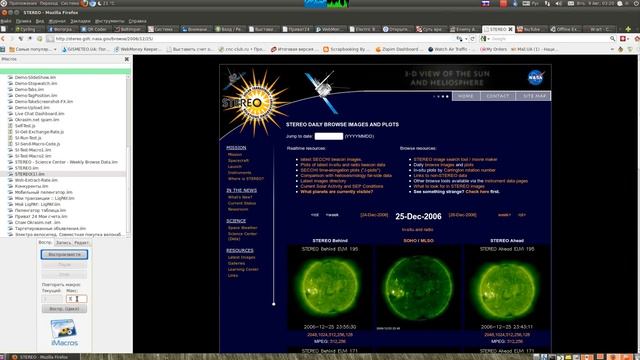Select the SI-Send-Macro-Code.js script

[37, 144]
